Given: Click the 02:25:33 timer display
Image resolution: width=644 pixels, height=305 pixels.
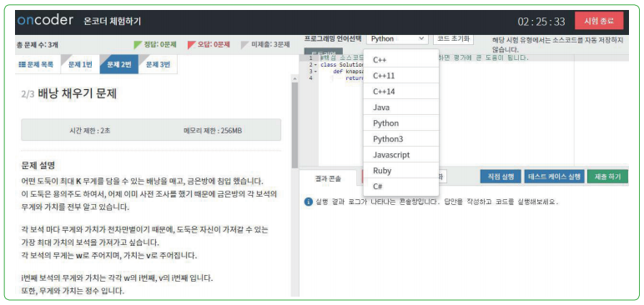Looking at the screenshot, I should coord(541,22).
